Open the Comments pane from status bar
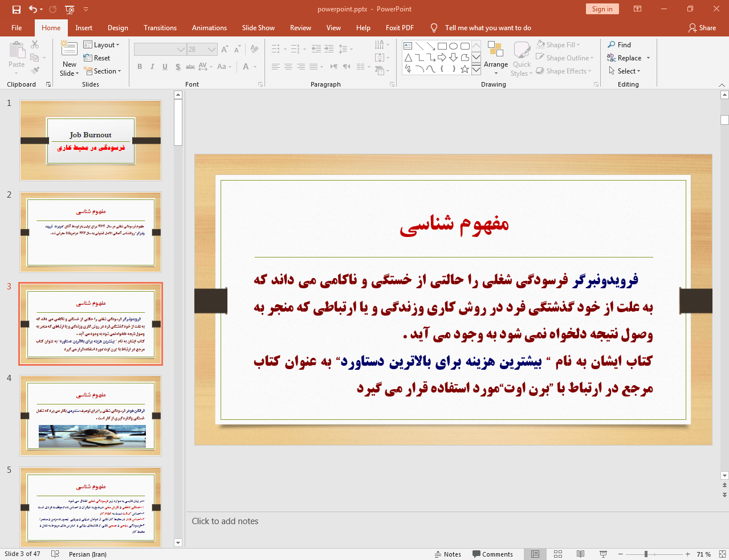Viewport: 729px width, 560px height. click(x=492, y=554)
